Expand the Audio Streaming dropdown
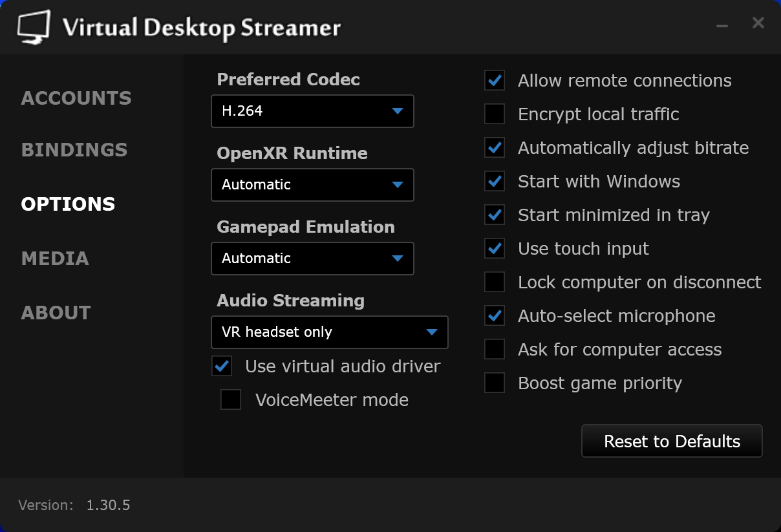 click(329, 332)
